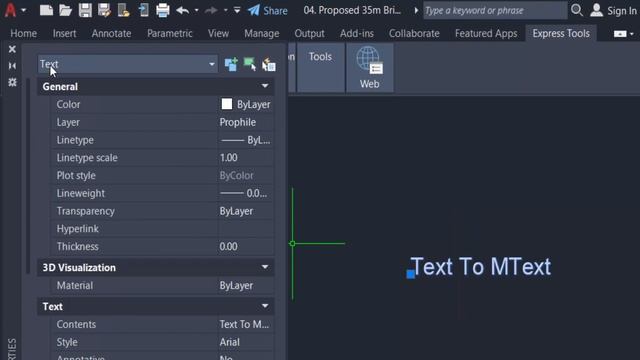This screenshot has height=360, width=640.
Task: Expand the title arrow next to file name
Action: [x=416, y=10]
